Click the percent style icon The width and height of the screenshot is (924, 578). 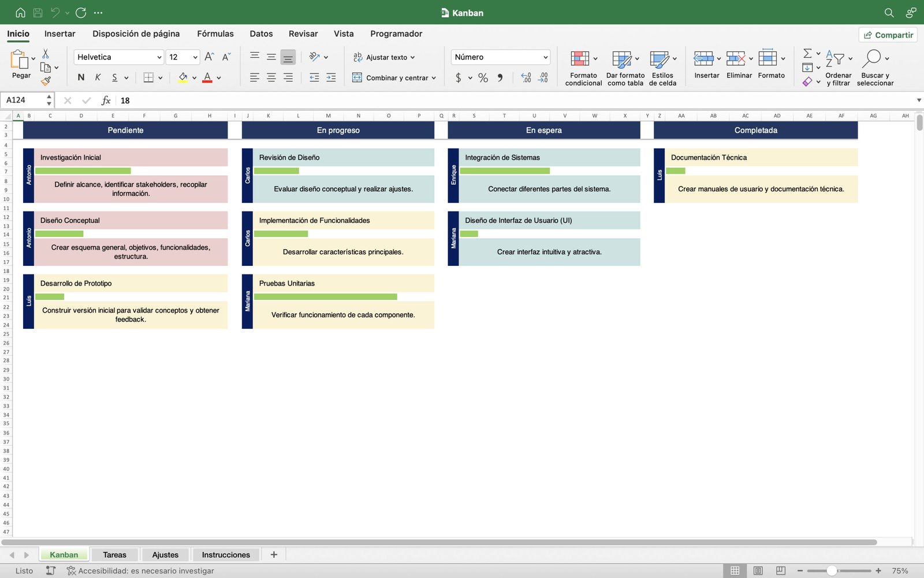483,77
